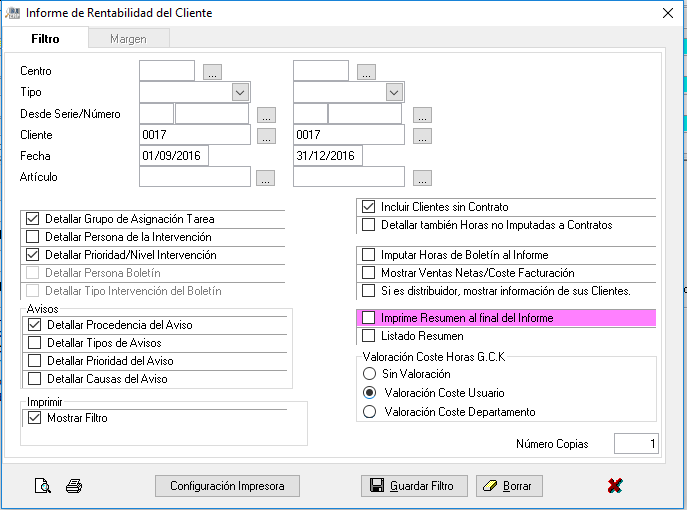Switch to the Margen tab

[x=128, y=39]
